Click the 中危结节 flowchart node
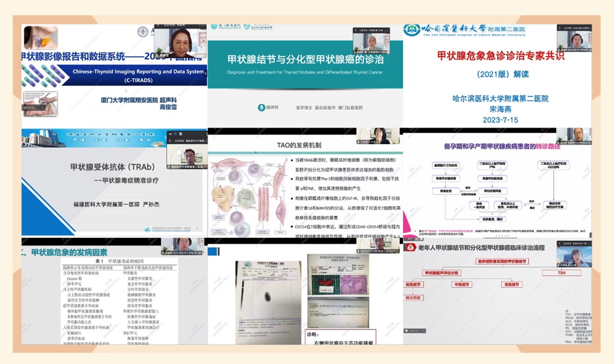614x364 pixels. (x=461, y=285)
